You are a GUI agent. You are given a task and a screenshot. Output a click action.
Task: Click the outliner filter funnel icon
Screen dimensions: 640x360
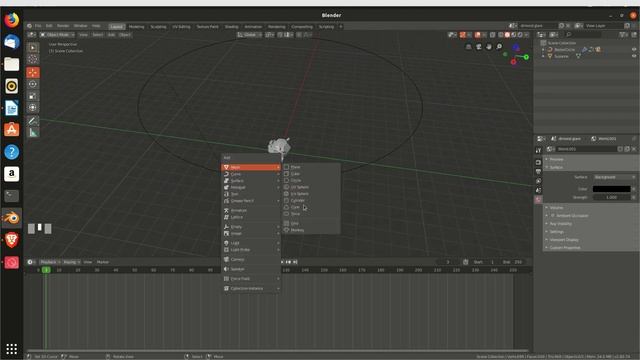622,35
